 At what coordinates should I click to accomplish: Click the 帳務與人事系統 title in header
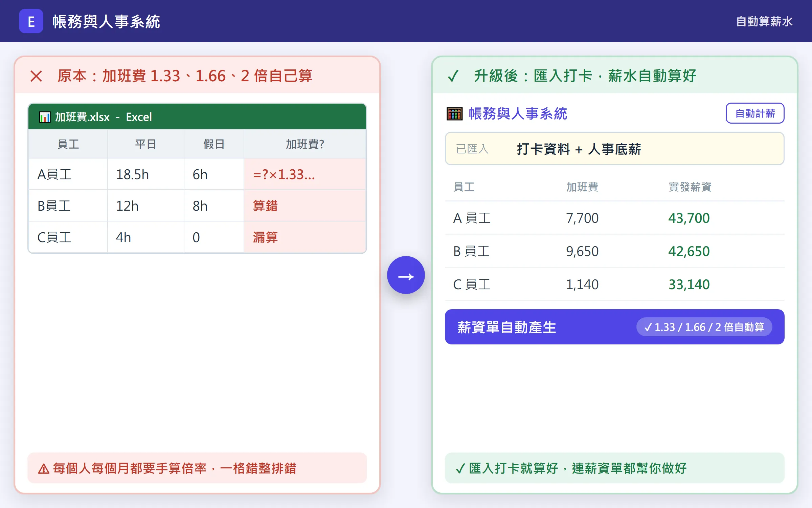(106, 21)
